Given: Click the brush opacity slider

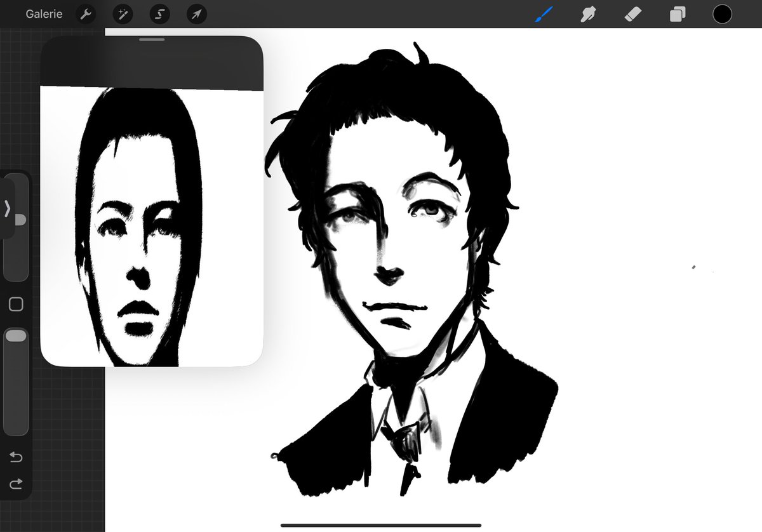Looking at the screenshot, I should point(16,381).
